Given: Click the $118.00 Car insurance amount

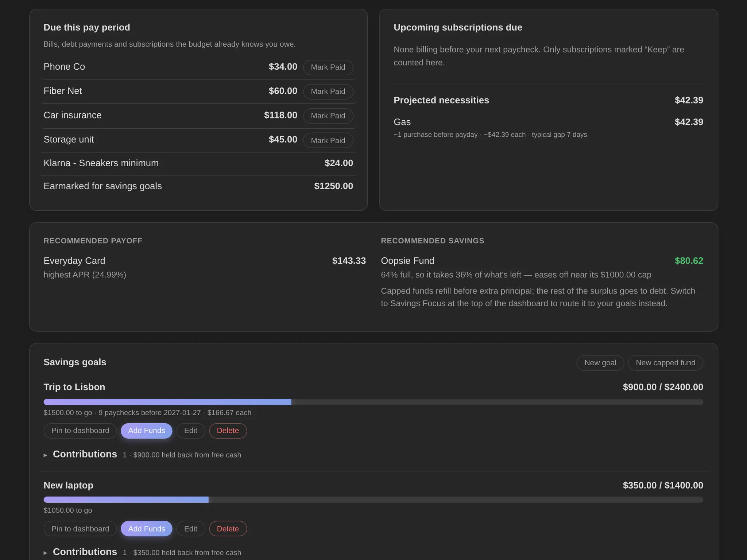Looking at the screenshot, I should (280, 115).
